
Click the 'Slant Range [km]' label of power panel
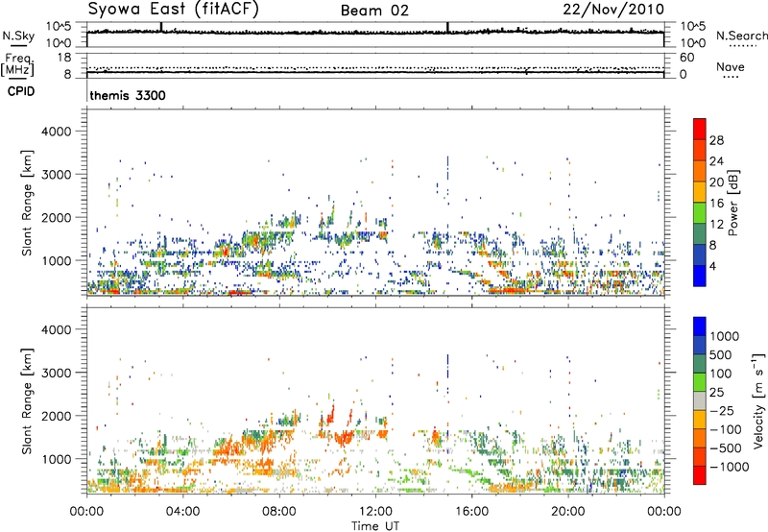click(x=27, y=203)
